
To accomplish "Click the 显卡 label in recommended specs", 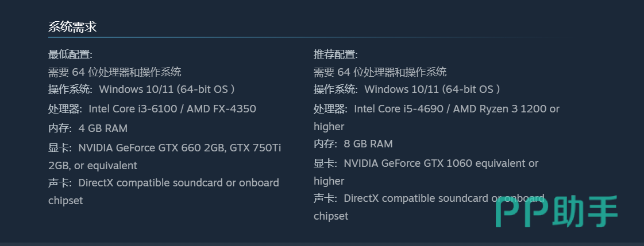I will point(325,163).
